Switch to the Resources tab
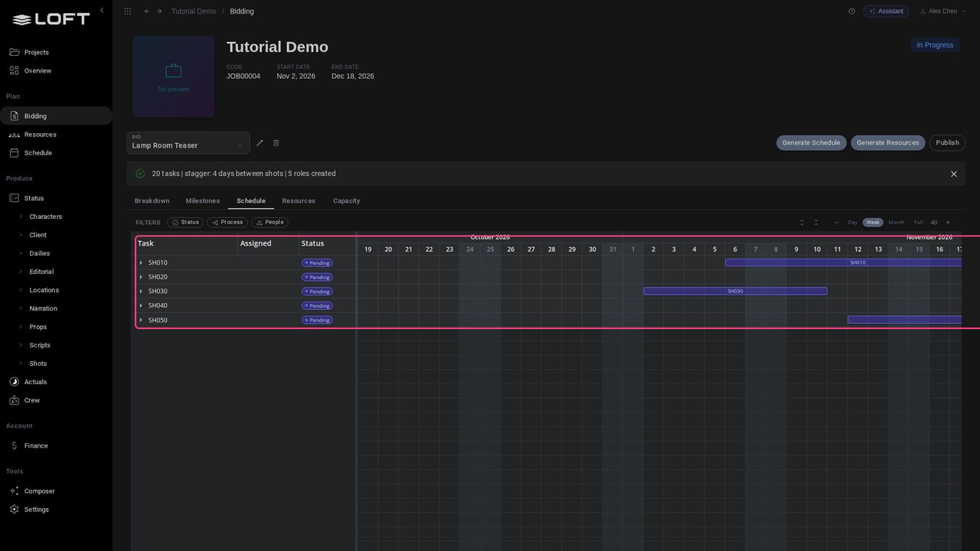The height and width of the screenshot is (551, 980). pos(299,201)
